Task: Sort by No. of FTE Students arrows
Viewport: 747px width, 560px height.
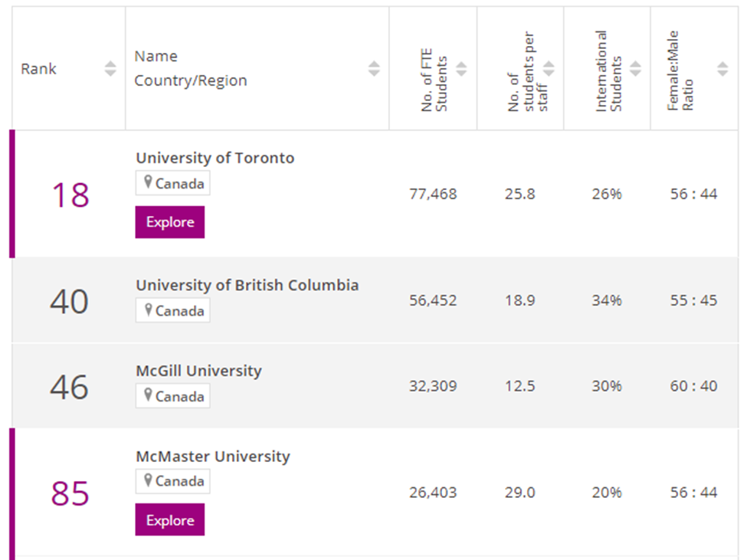Action: click(x=461, y=69)
